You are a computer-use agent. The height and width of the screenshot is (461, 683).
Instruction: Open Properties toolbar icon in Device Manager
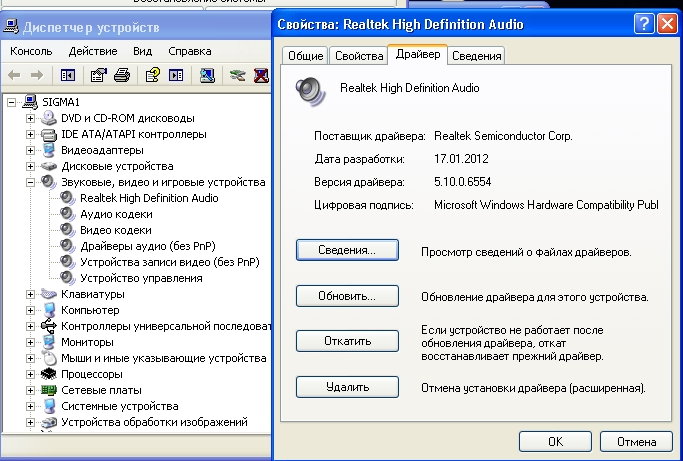pyautogui.click(x=98, y=75)
